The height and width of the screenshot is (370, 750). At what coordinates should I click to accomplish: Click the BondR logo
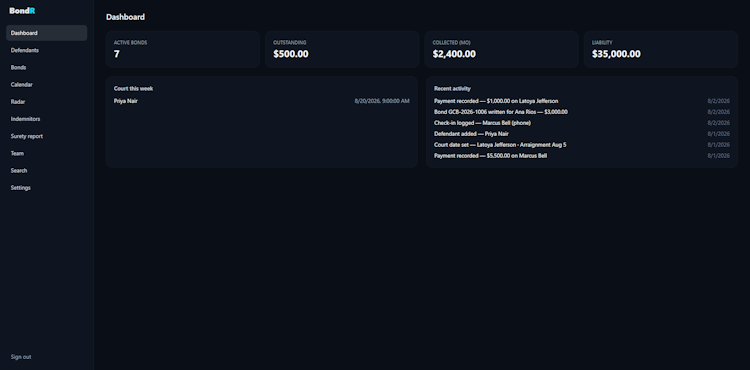pyautogui.click(x=22, y=11)
